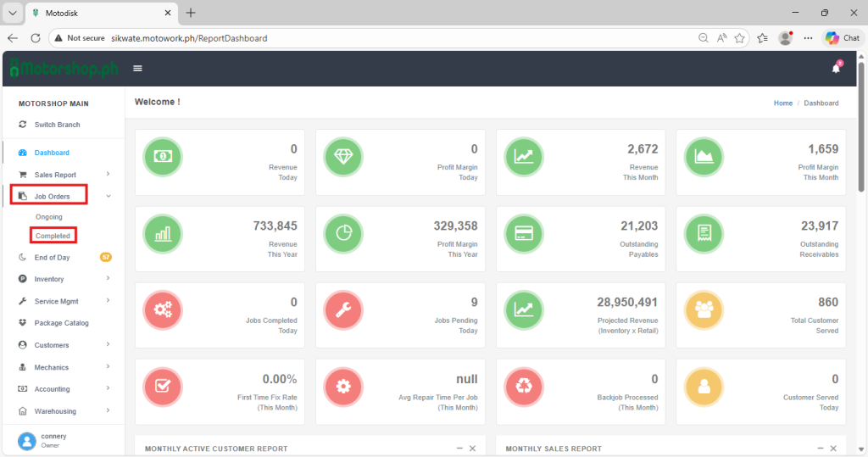Click Switch Branch in the sidebar
The height and width of the screenshot is (457, 868).
[57, 125]
